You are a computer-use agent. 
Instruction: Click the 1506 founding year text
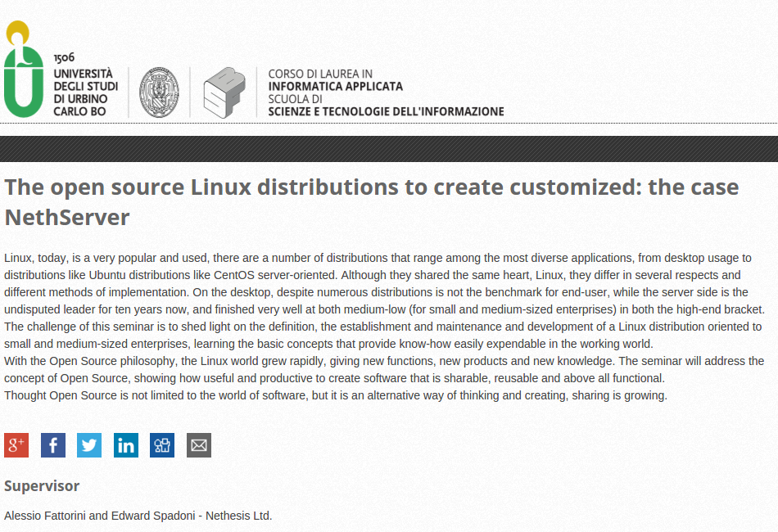tap(64, 57)
